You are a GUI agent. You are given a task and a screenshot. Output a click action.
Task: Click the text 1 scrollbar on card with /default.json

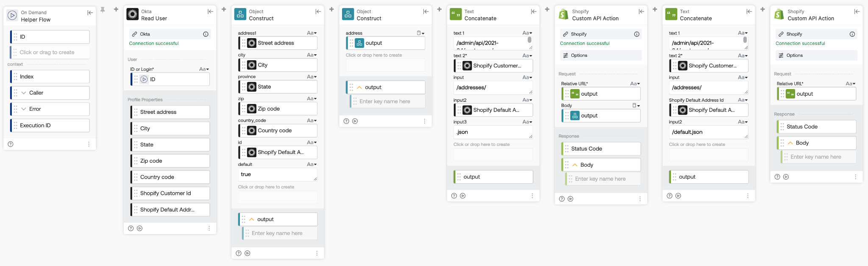745,40
